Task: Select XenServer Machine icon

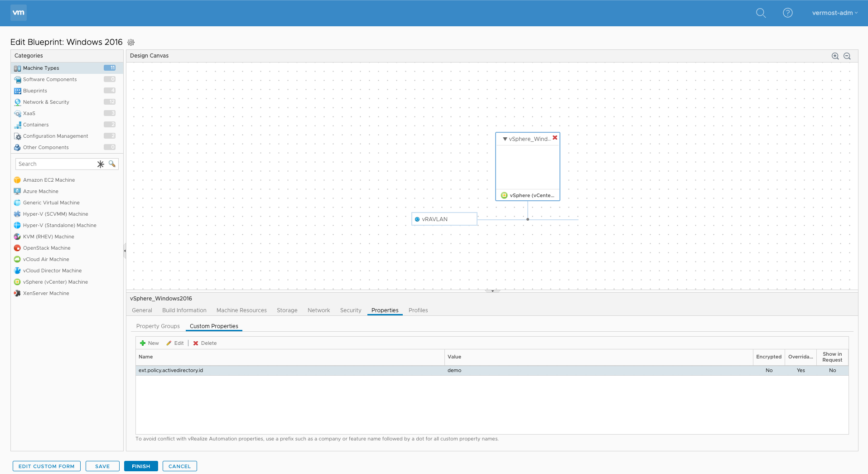Action: 17,293
